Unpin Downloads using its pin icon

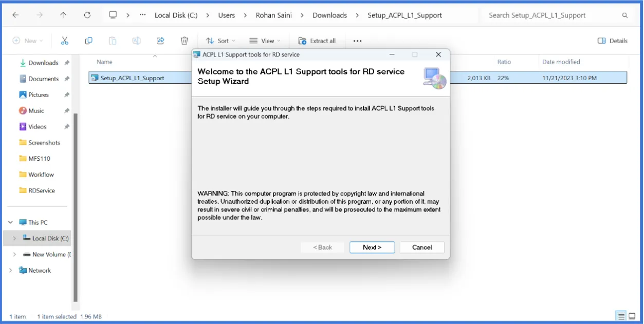tap(67, 63)
